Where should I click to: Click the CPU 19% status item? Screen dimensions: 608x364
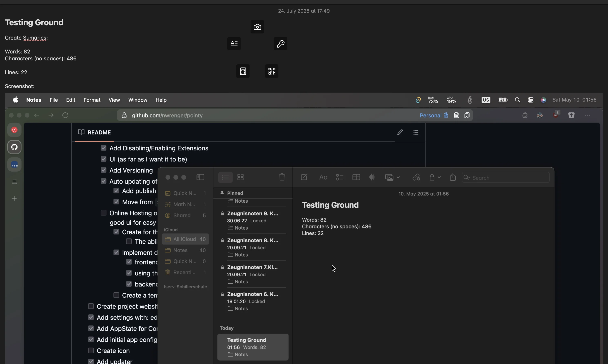451,100
